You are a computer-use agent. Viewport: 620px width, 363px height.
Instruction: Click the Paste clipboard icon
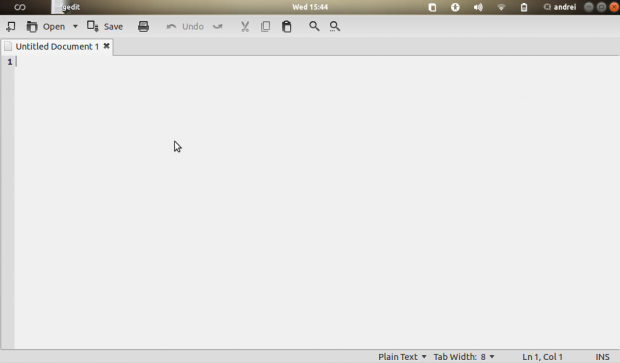coord(287,26)
